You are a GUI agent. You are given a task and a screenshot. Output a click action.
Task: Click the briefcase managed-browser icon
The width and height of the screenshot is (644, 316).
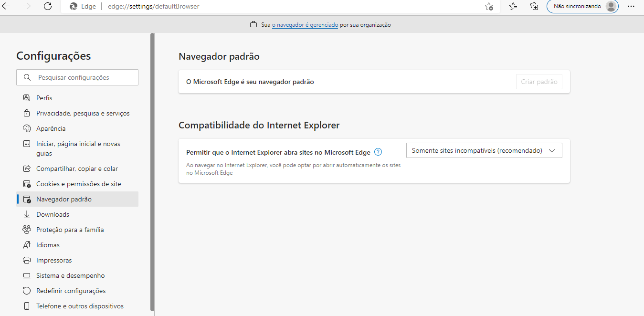(253, 24)
